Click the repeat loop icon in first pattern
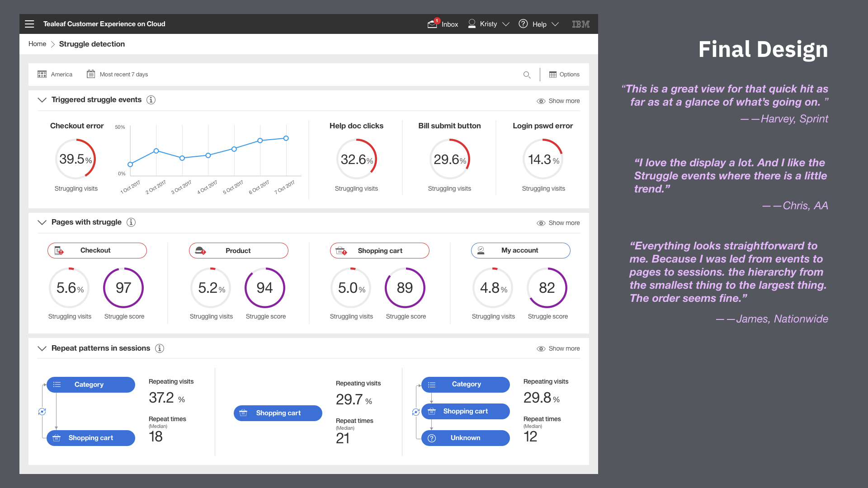This screenshot has height=488, width=868. click(42, 412)
